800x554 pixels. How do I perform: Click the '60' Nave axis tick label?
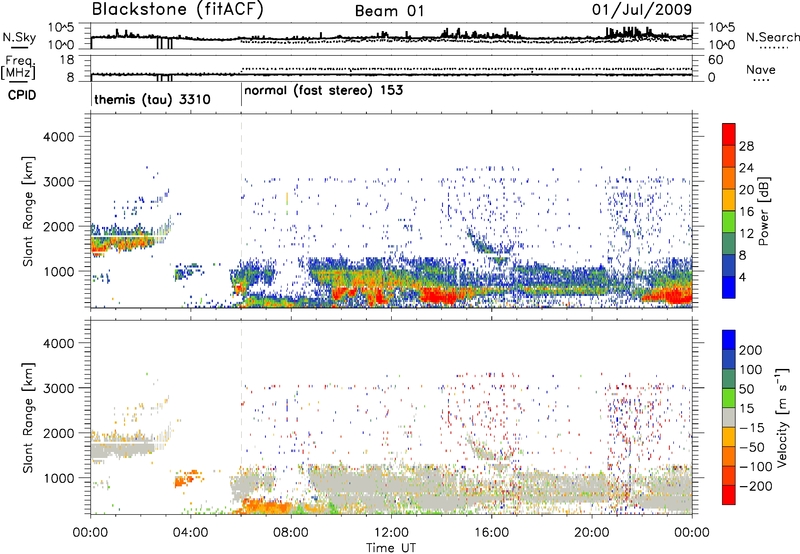click(x=715, y=60)
